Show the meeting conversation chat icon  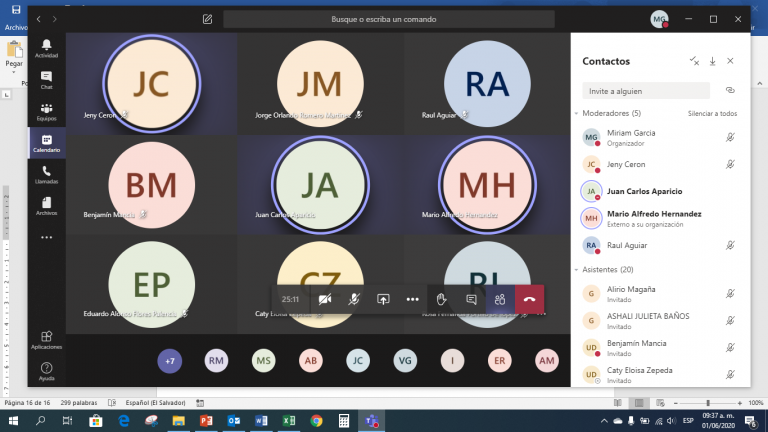click(470, 299)
